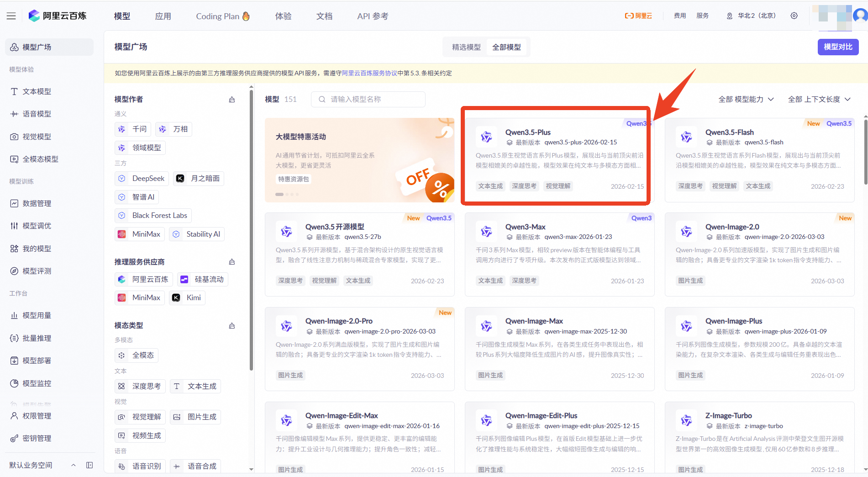Viewport: 868px width, 477px height.
Task: Click the 特惠资源包 tag on the promo banner
Action: pos(294,179)
